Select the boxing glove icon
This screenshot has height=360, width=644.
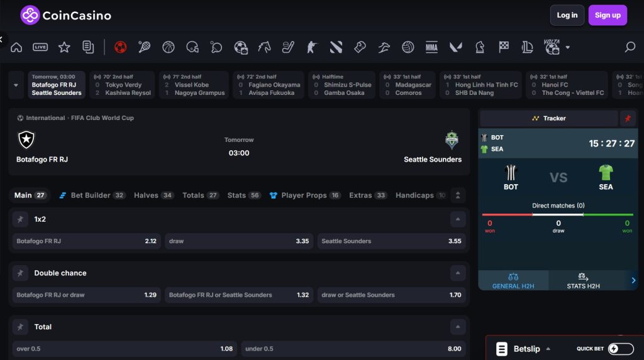[360, 47]
